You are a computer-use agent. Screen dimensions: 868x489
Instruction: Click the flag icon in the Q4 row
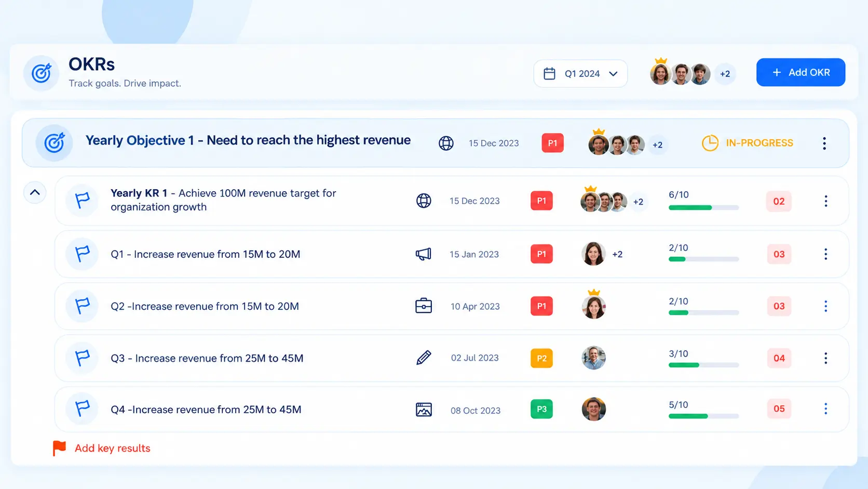pyautogui.click(x=82, y=408)
